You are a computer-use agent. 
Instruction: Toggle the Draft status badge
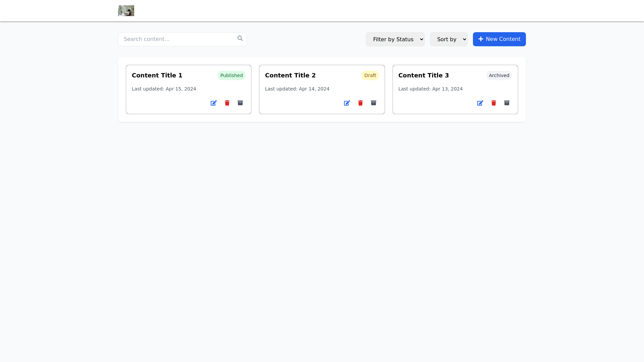click(370, 75)
